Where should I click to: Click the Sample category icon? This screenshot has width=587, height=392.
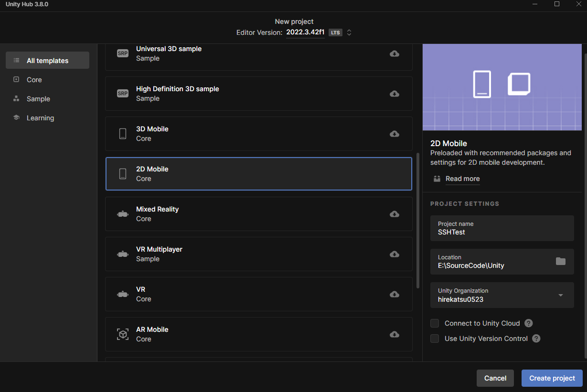click(x=17, y=99)
